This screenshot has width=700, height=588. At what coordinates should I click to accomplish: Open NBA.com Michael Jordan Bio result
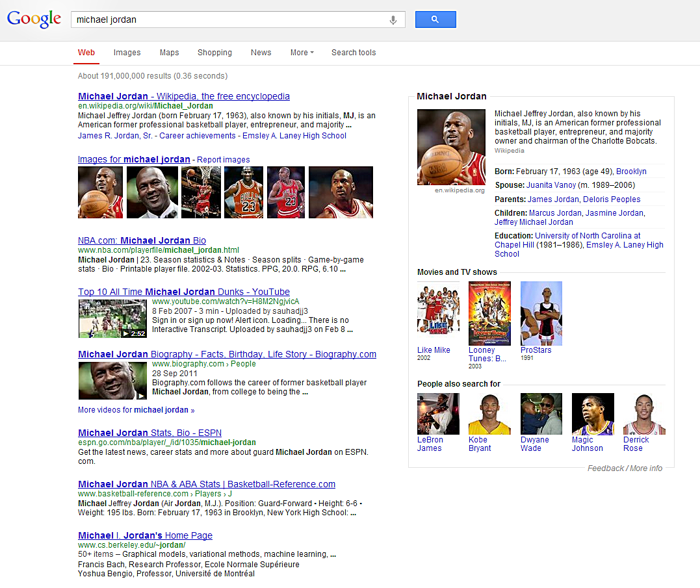[142, 240]
